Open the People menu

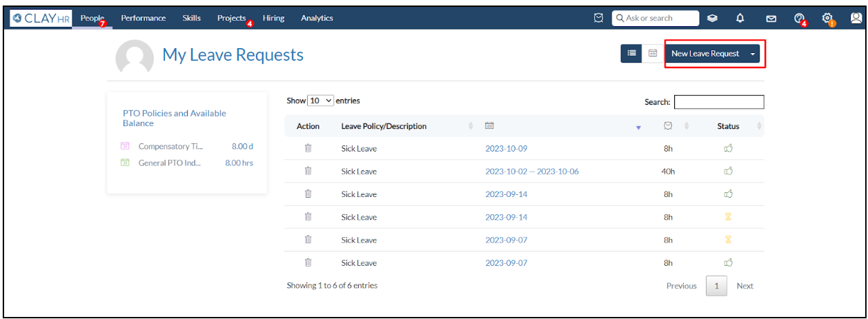coord(92,19)
